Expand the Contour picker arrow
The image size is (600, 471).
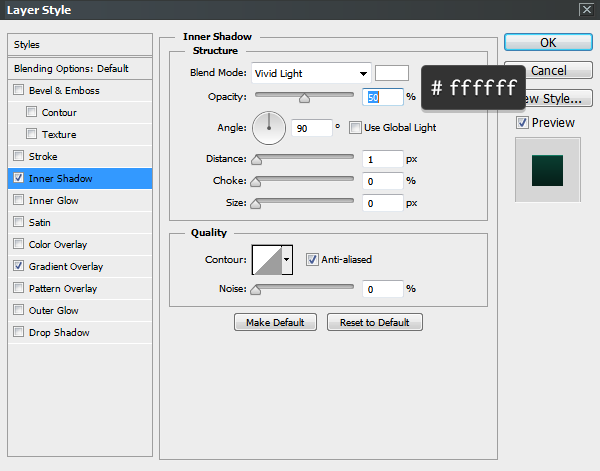(x=288, y=260)
